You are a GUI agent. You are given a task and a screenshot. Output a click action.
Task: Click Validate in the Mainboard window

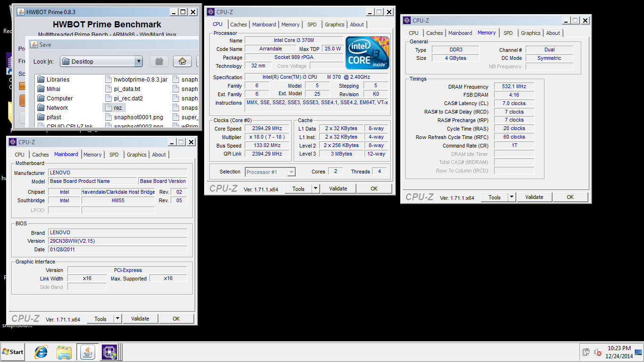(x=140, y=319)
